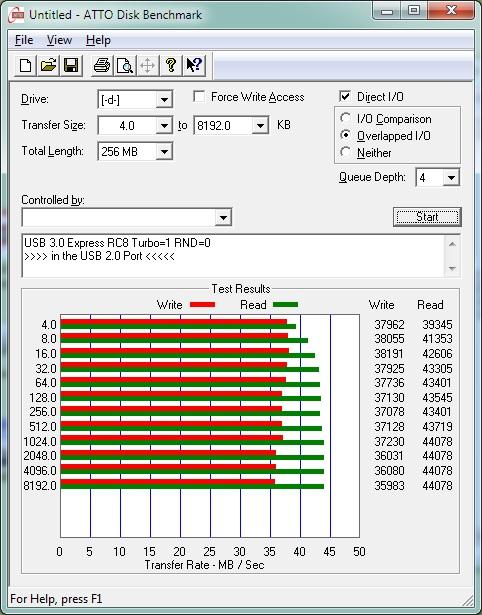Click the ATTO application icon in the title bar
Viewport: 482px width, 615px height.
17,15
